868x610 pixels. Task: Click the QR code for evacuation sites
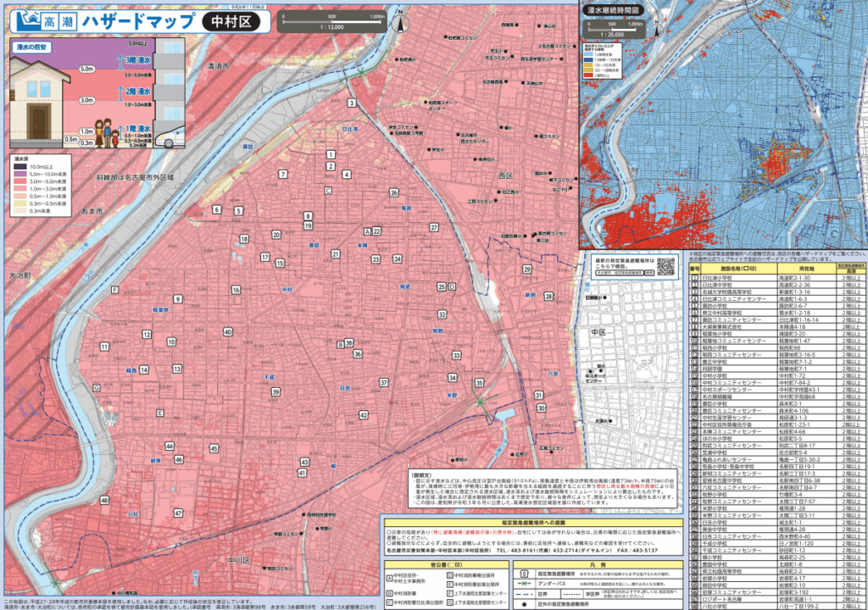pos(667,266)
